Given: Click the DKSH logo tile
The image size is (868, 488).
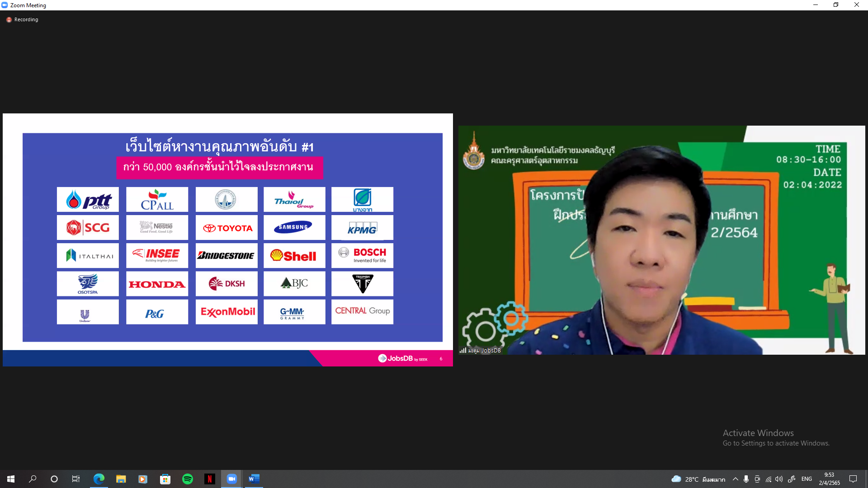Looking at the screenshot, I should point(226,284).
